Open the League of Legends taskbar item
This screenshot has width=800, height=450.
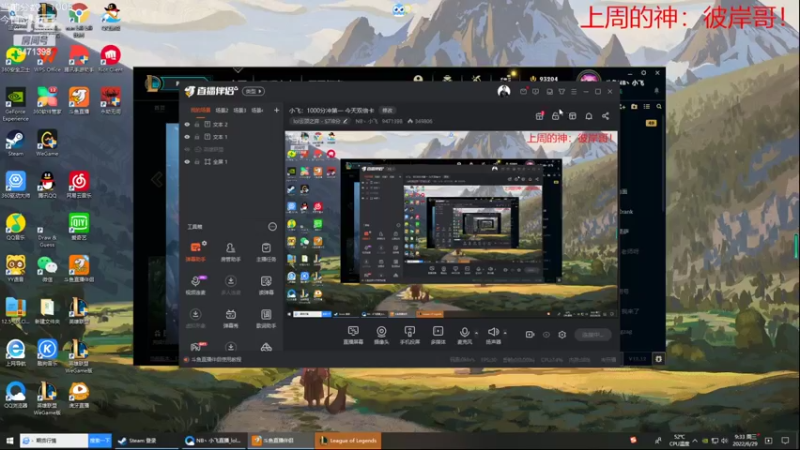click(x=348, y=440)
